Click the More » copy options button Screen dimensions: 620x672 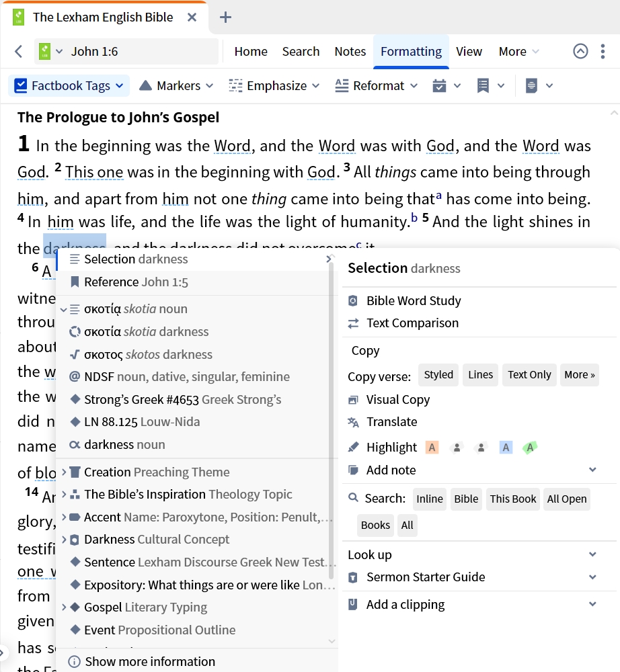[579, 375]
